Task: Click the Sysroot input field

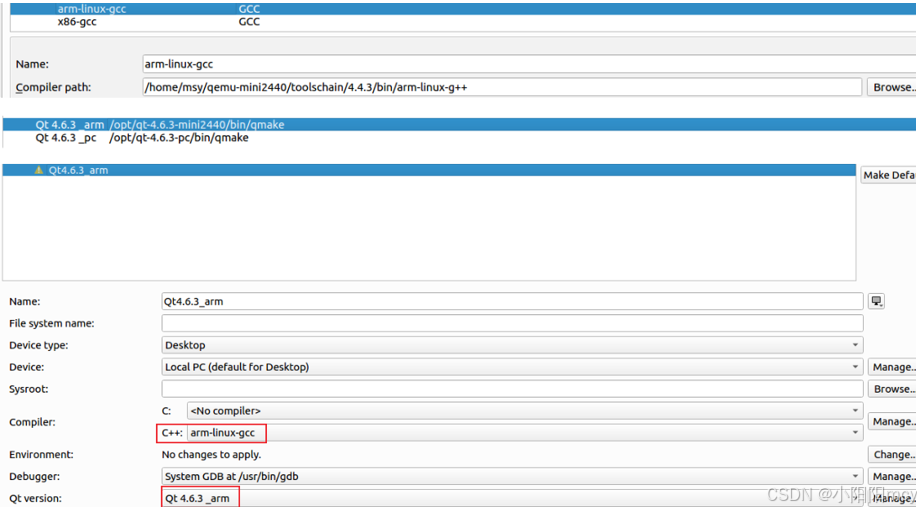Action: 512,389
